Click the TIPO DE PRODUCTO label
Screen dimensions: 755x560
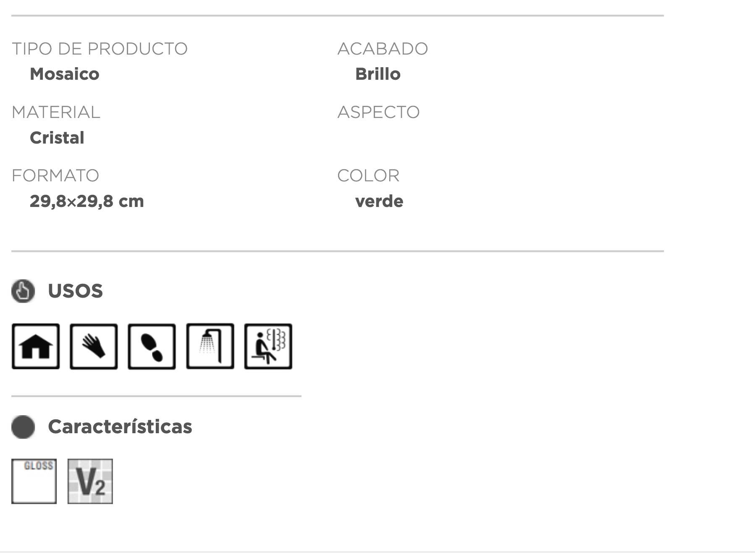[100, 49]
